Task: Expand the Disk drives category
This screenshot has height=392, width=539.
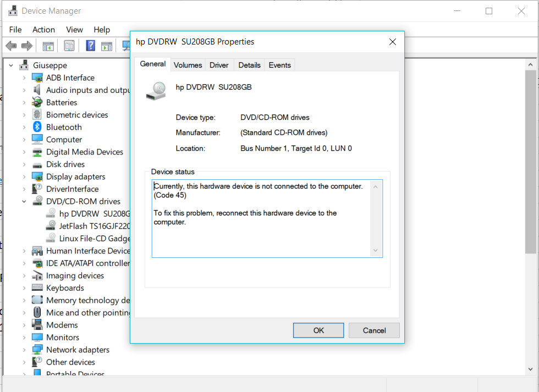Action: tap(24, 164)
